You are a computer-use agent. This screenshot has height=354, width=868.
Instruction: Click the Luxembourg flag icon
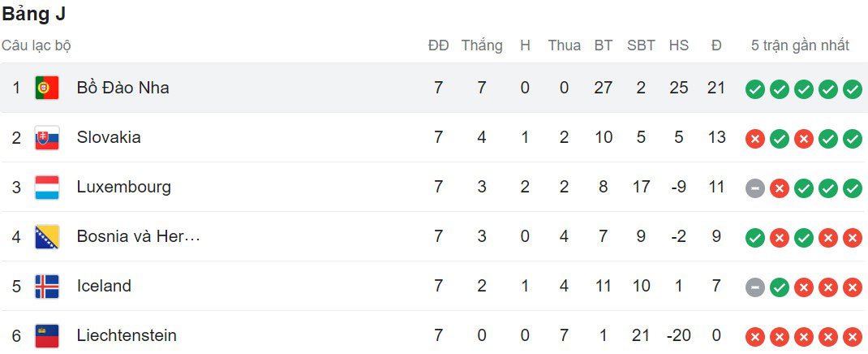46,188
